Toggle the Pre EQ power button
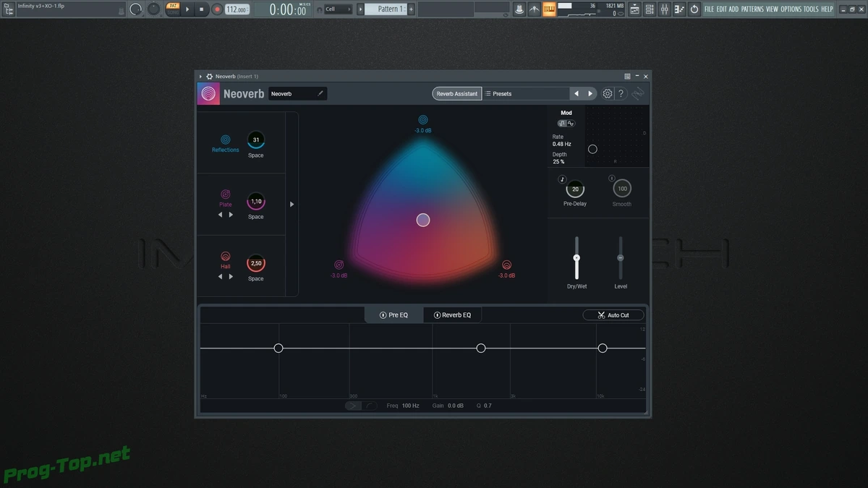868x488 pixels. (x=383, y=315)
